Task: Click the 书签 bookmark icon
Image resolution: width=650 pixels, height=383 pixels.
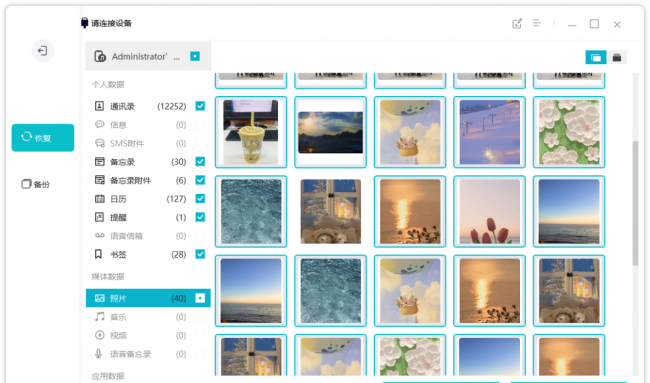Action: tap(98, 254)
